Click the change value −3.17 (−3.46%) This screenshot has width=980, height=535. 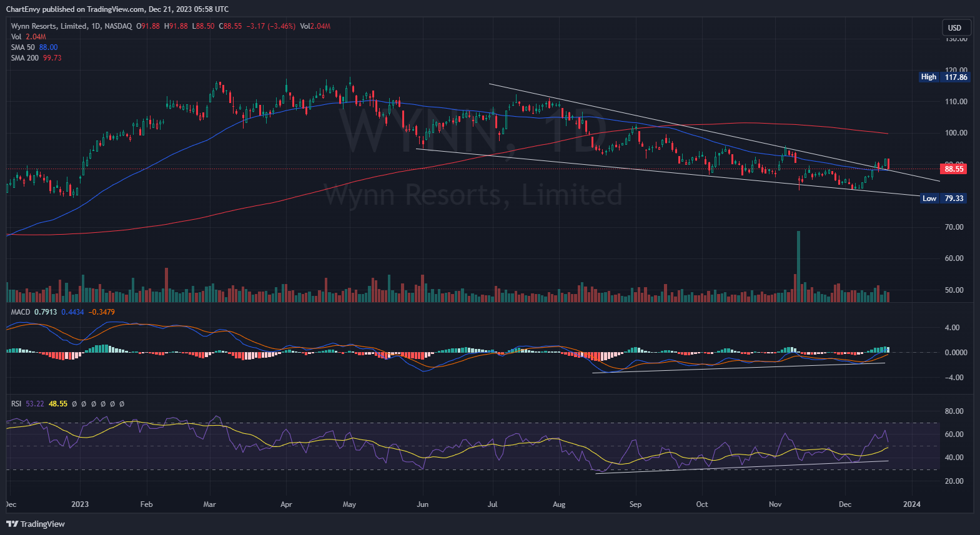270,26
